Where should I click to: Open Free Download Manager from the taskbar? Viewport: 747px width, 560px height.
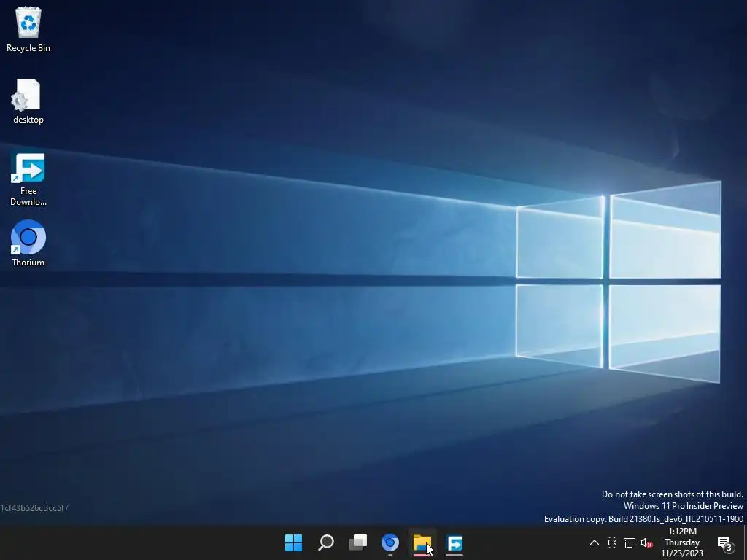pos(454,542)
